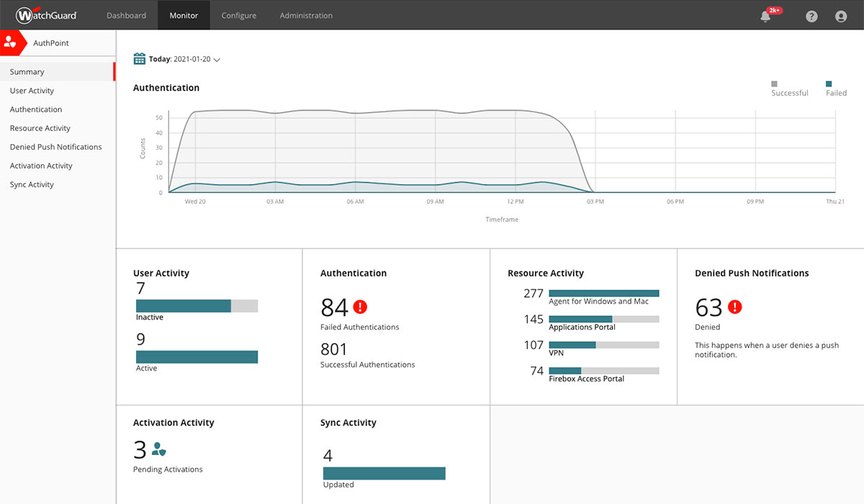Open the notification bell with 2k+ badge
The image size is (864, 504).
pos(765,16)
